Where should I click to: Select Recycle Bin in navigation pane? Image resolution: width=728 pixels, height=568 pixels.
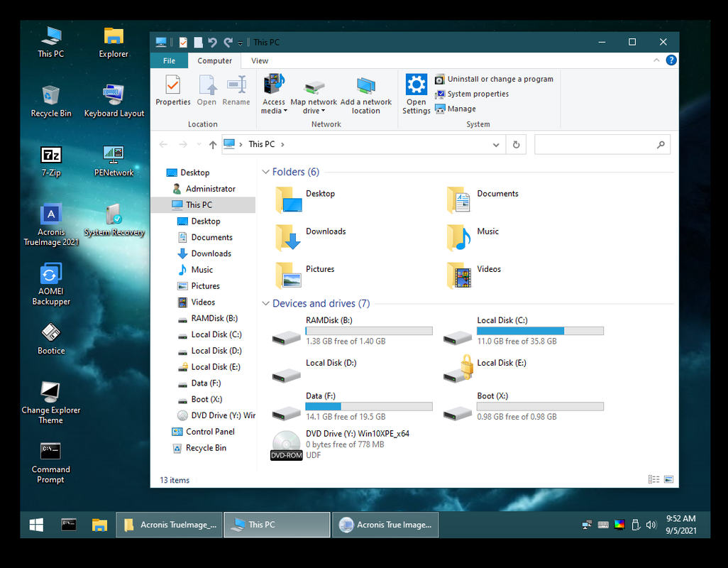point(199,448)
